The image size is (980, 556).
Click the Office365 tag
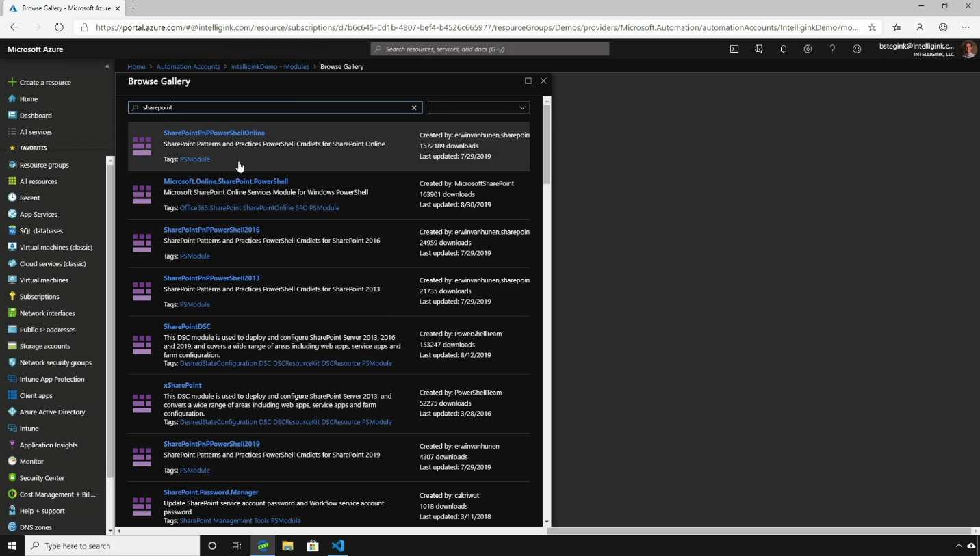coord(194,208)
